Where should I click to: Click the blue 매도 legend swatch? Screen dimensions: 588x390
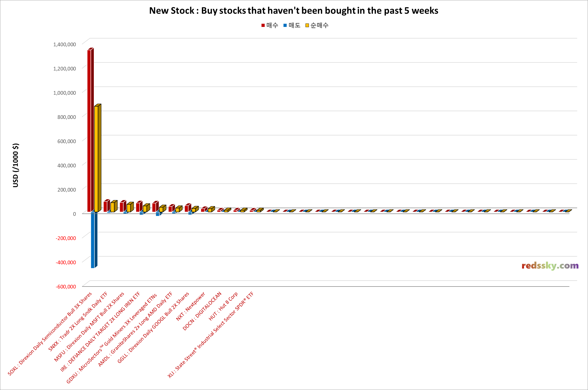point(285,25)
